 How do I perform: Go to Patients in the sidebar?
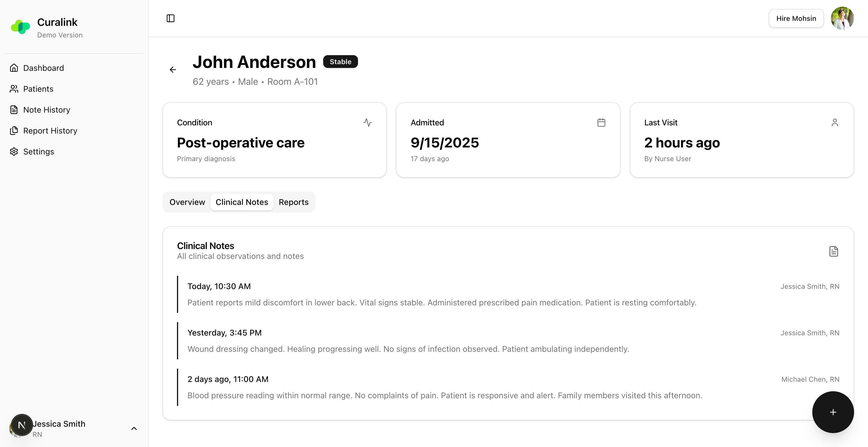(38, 89)
